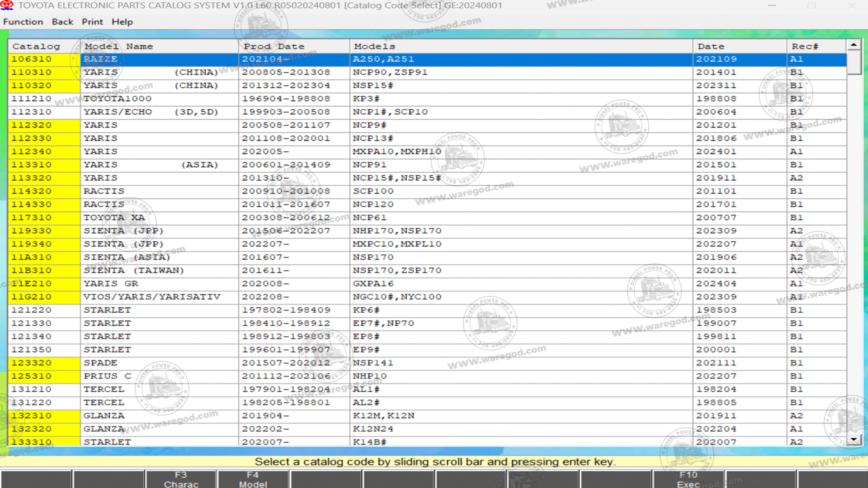868x488 pixels.
Task: Click the Catalog column header
Action: click(x=36, y=47)
